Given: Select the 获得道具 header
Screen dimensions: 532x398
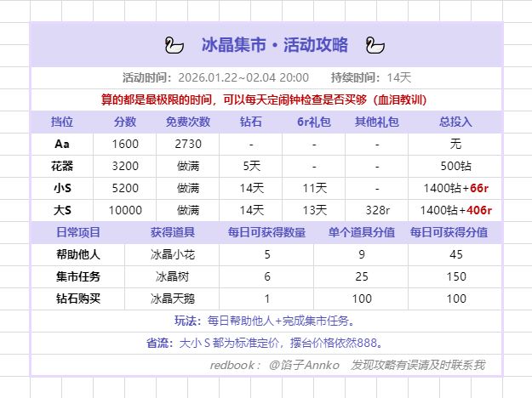Looking at the screenshot, I should 172,232.
